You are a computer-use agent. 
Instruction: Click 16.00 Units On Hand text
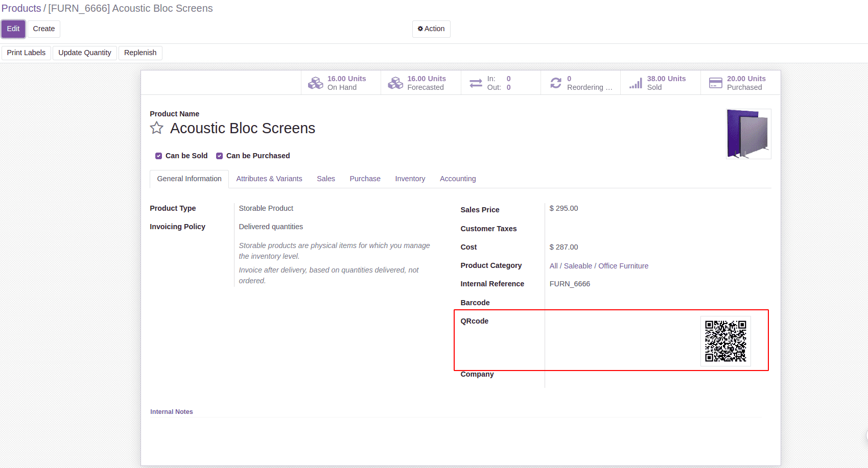tap(346, 83)
